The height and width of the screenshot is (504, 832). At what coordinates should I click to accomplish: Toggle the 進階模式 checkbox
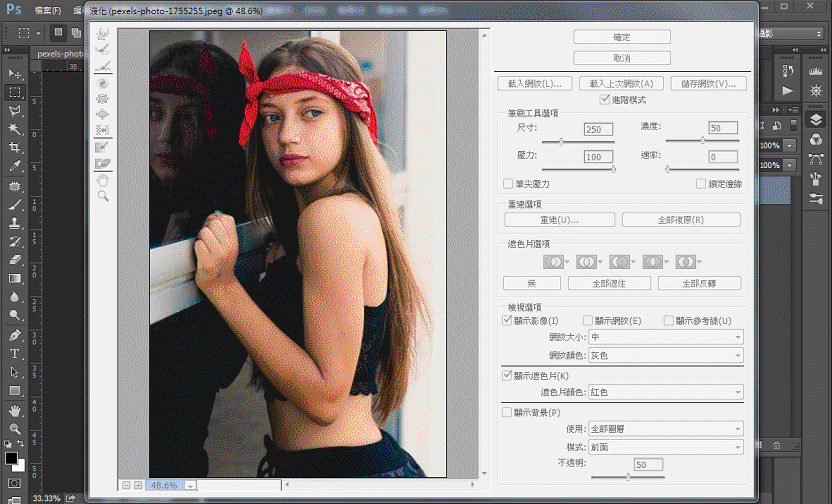tap(604, 99)
